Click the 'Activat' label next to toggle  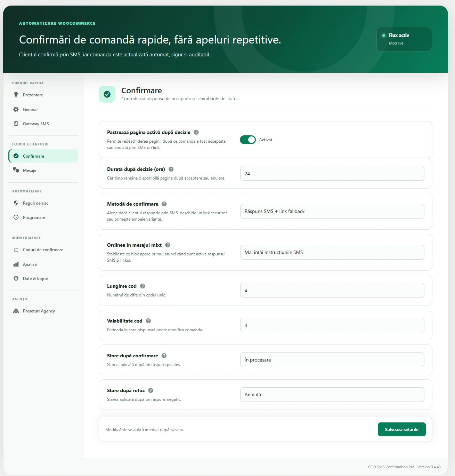tap(266, 140)
